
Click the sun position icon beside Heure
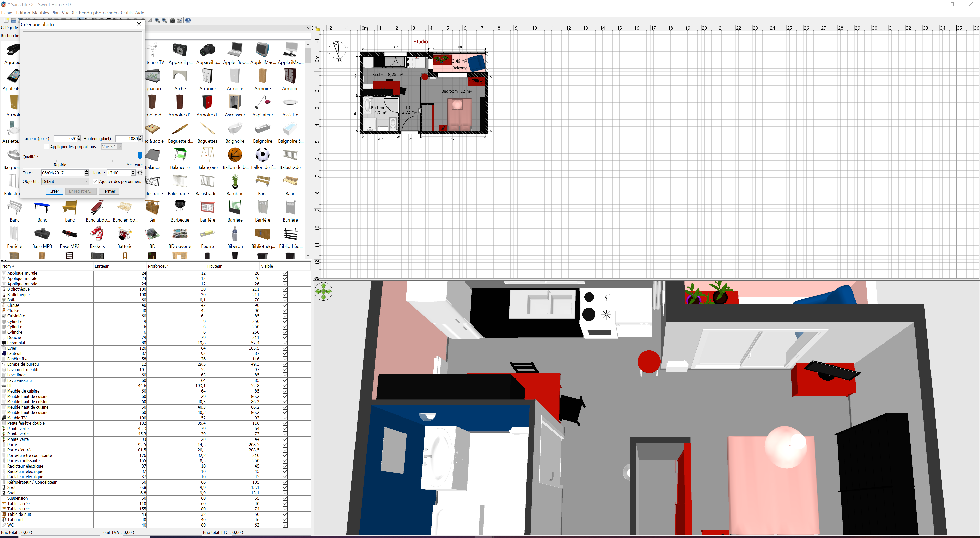pyautogui.click(x=140, y=173)
